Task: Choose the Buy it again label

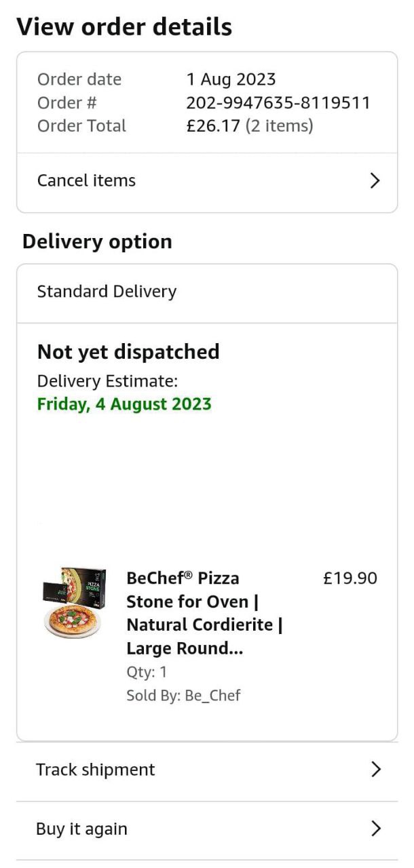Action: pyautogui.click(x=81, y=829)
